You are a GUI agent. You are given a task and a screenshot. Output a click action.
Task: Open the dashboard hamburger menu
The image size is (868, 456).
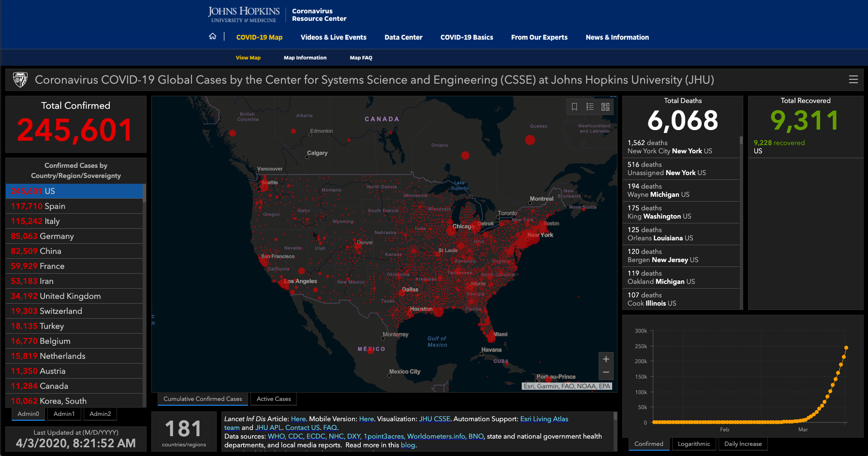click(853, 80)
